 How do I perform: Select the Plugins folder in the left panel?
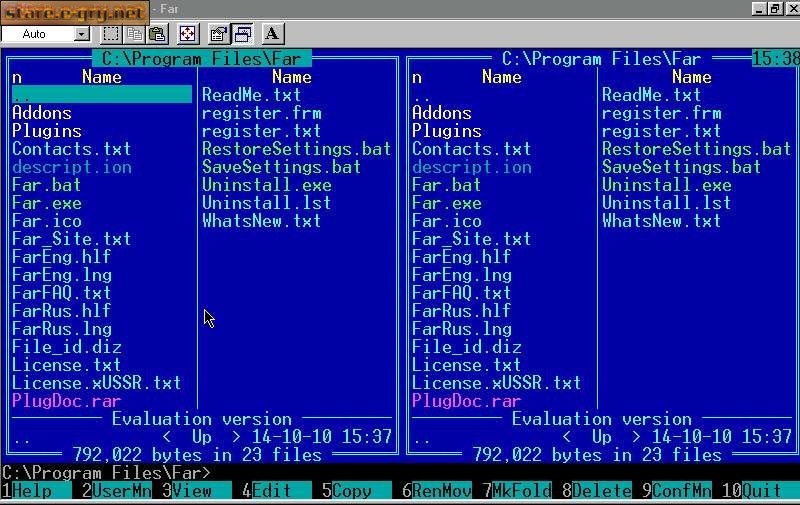[x=47, y=131]
